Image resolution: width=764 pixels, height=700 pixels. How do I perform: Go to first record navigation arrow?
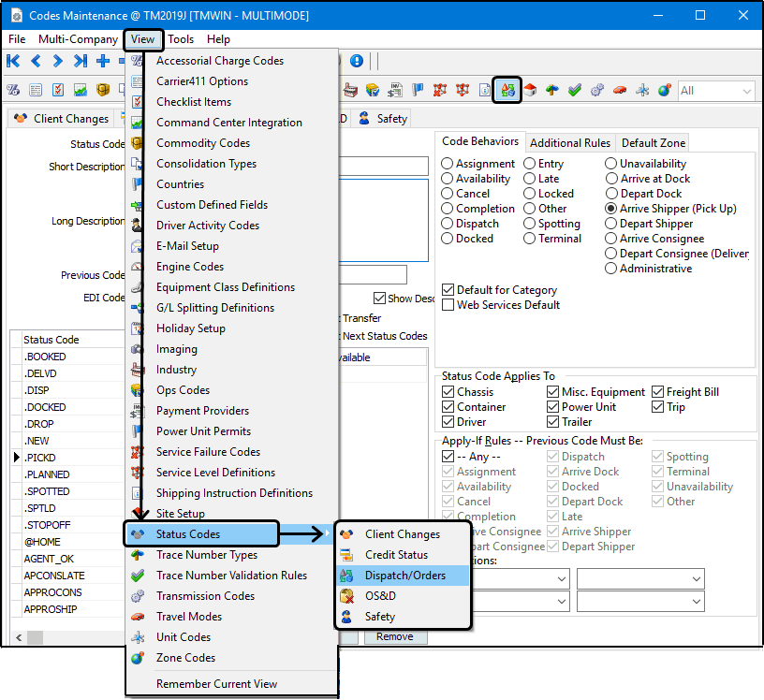pos(13,61)
